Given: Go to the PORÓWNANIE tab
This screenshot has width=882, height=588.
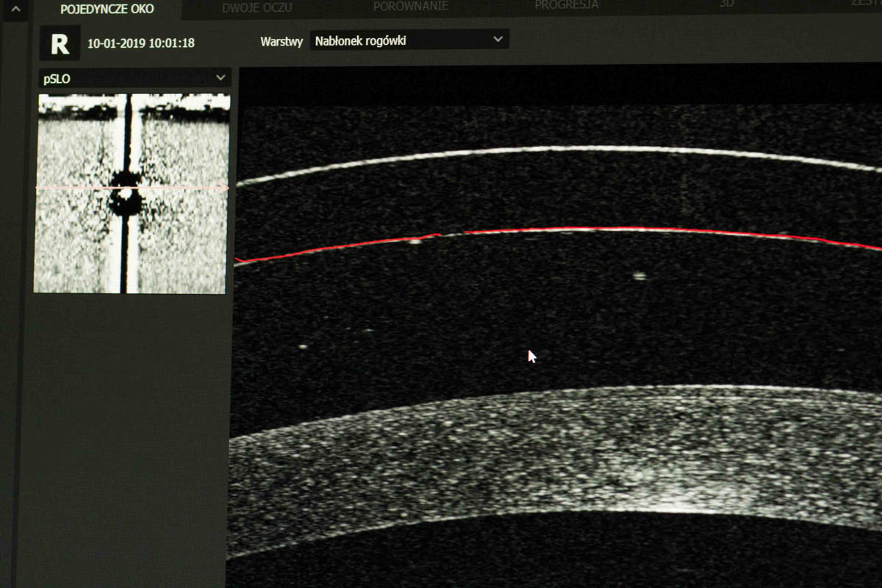Looking at the screenshot, I should point(411,6).
